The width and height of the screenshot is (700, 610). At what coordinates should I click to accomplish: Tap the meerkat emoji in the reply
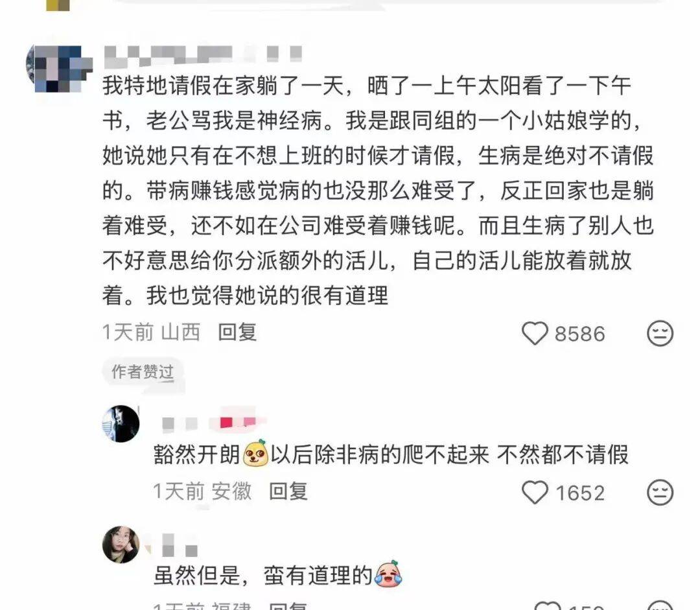pyautogui.click(x=255, y=454)
